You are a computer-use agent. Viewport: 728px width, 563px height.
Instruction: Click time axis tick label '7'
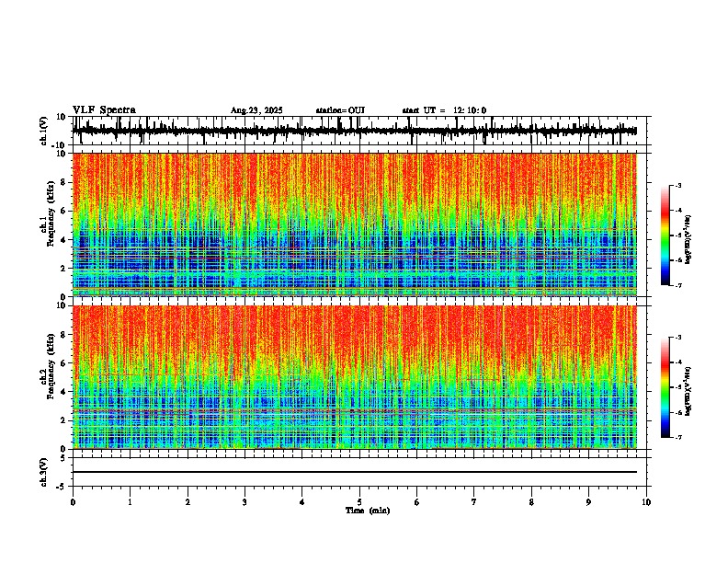(474, 502)
